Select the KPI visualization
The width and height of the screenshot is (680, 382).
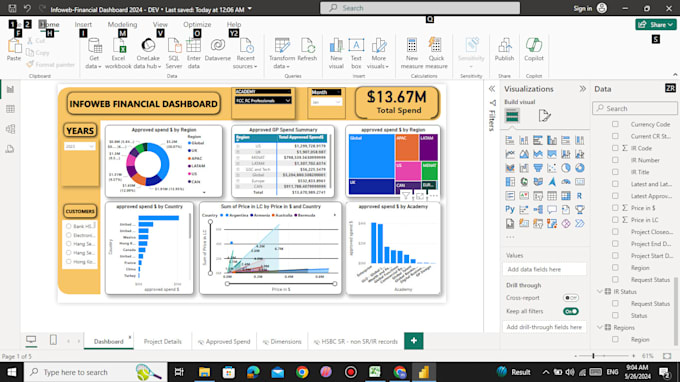point(524,196)
